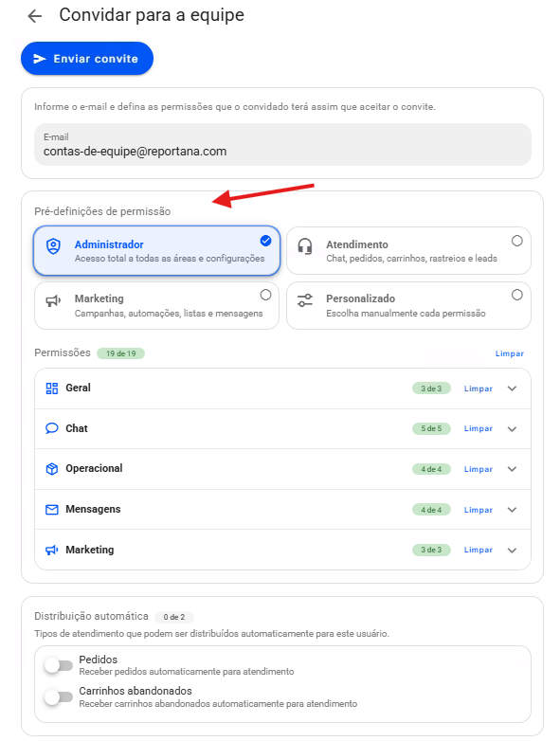The height and width of the screenshot is (741, 560).
Task: Click the Distribuição automática heading
Action: (x=91, y=616)
